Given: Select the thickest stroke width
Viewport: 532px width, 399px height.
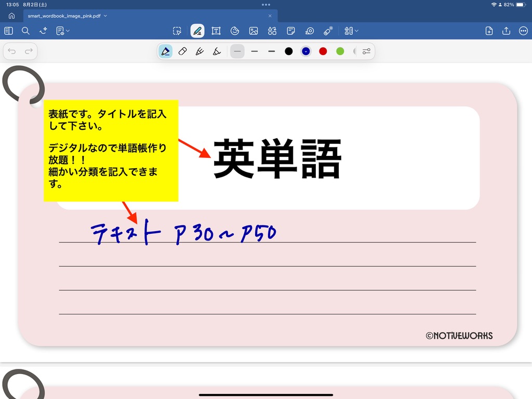Looking at the screenshot, I should (x=271, y=51).
